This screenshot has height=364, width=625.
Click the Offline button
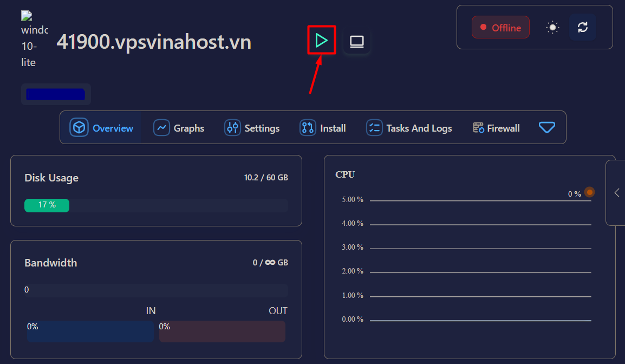pos(500,27)
